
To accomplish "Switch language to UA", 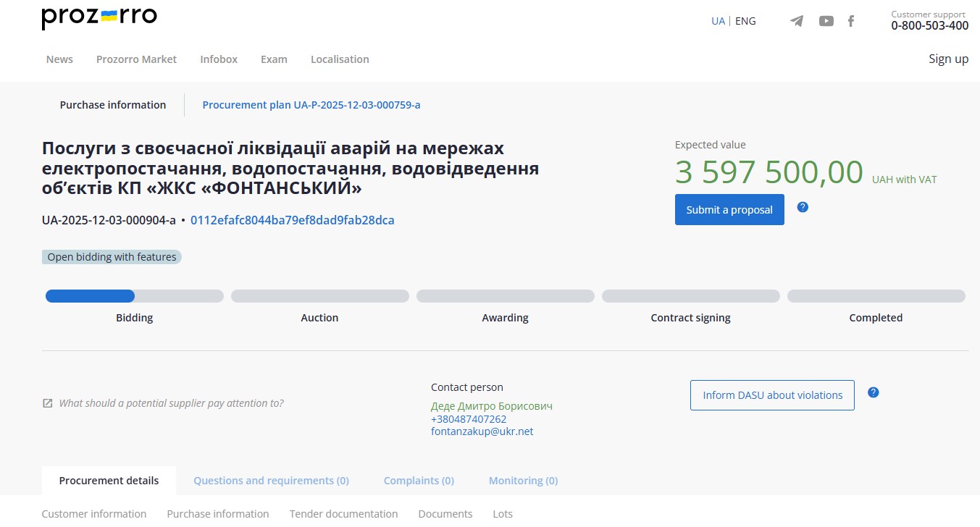I will (x=718, y=21).
